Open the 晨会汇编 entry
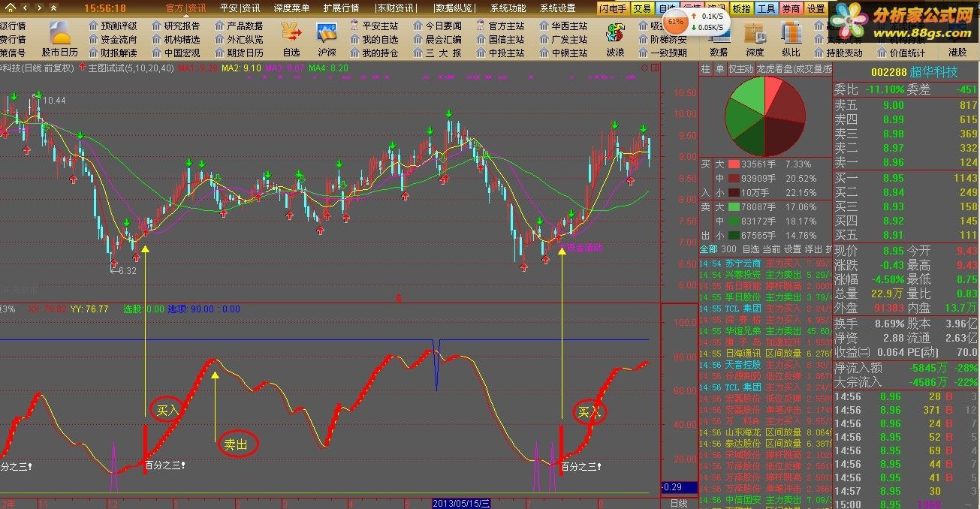This screenshot has width=980, height=509. coord(437,39)
